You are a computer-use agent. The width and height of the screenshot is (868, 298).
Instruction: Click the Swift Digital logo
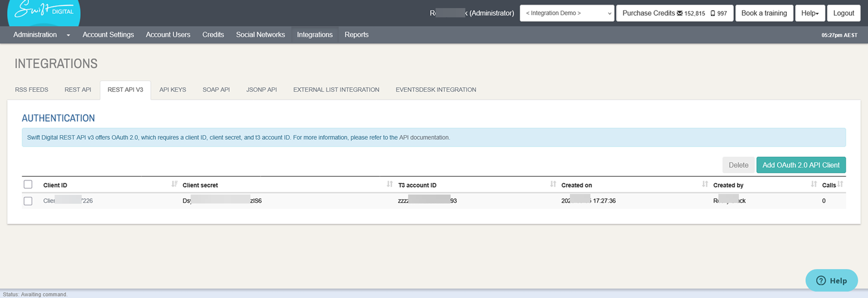(x=44, y=11)
